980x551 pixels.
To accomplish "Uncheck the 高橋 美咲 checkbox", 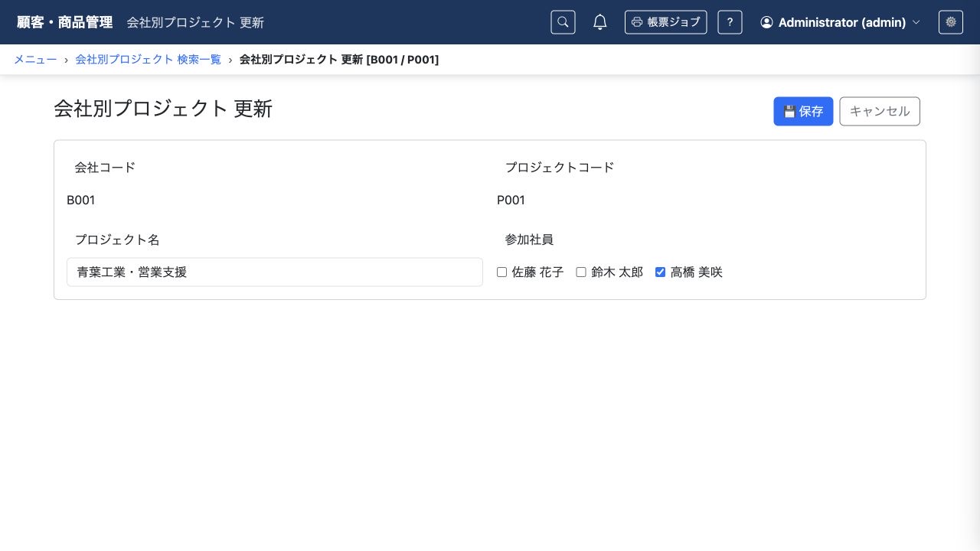I will [x=661, y=272].
